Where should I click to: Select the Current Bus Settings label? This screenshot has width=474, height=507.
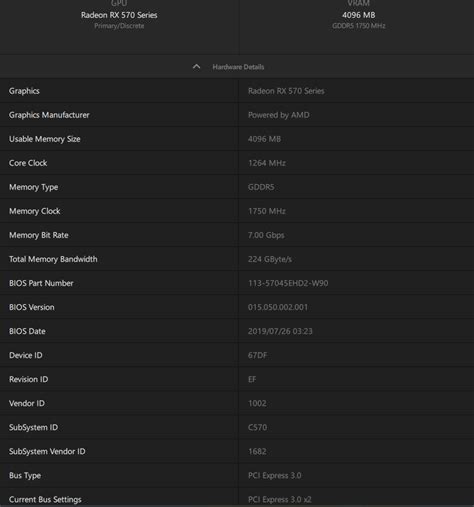[45, 499]
